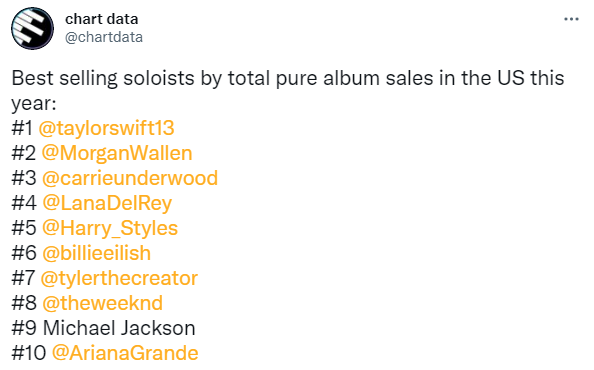Click the #5 rank label
Viewport: 594px width, 370px height.
coord(24,228)
